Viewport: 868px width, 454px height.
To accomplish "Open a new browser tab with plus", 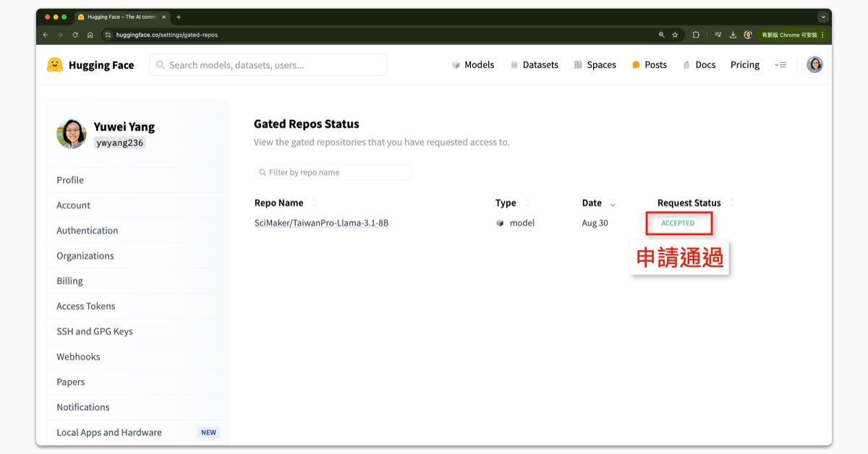I will point(179,17).
